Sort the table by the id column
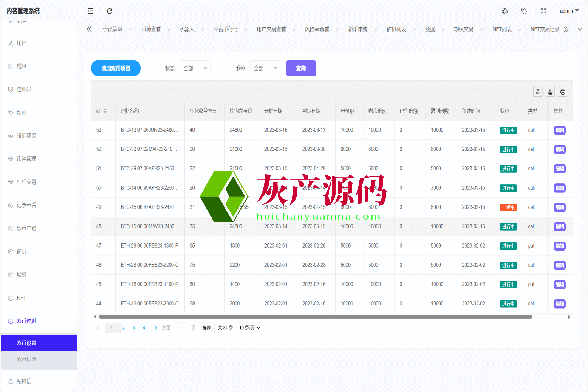This screenshot has width=588, height=392. pos(105,111)
